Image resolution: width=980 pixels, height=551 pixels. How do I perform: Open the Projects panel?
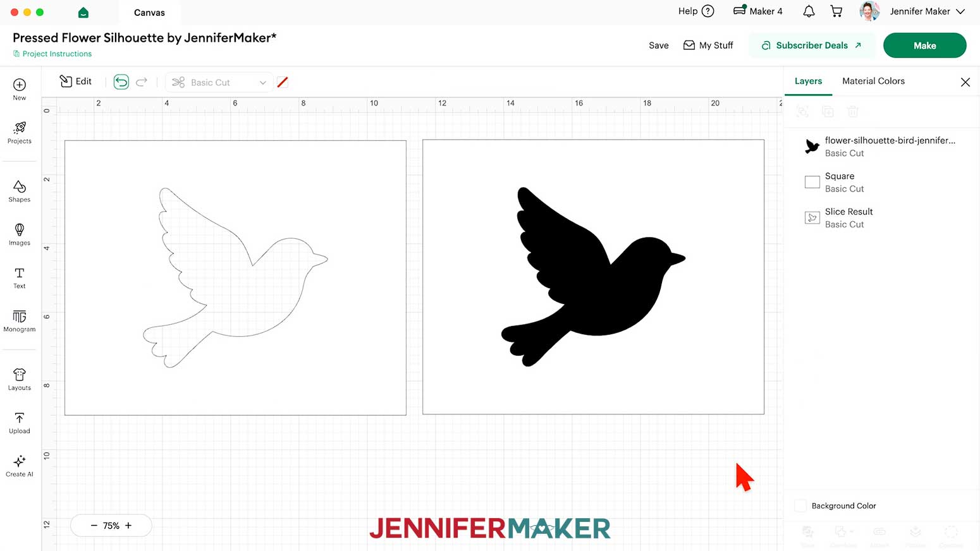click(20, 133)
